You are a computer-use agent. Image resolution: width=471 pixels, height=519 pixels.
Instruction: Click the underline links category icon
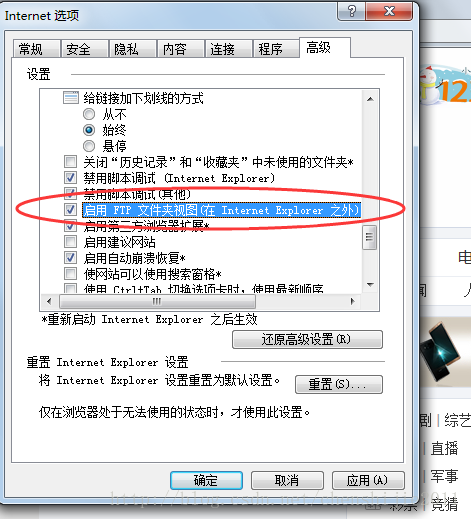(71, 98)
